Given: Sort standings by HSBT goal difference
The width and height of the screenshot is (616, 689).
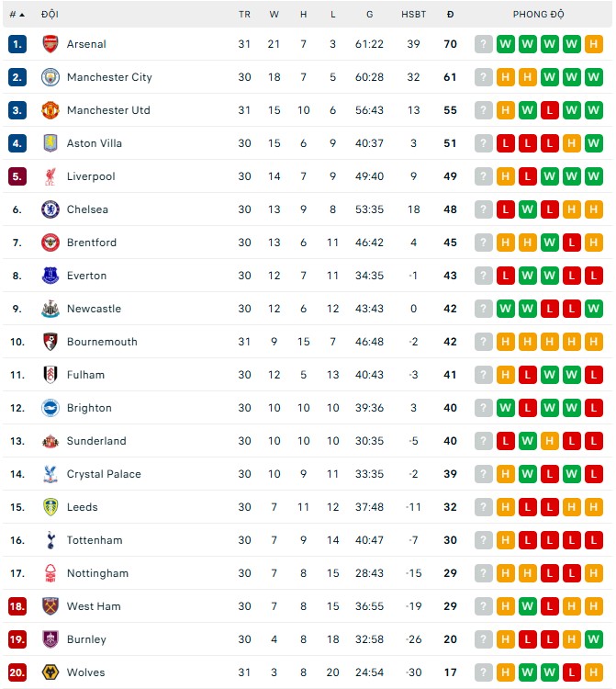Looking at the screenshot, I should (x=413, y=15).
